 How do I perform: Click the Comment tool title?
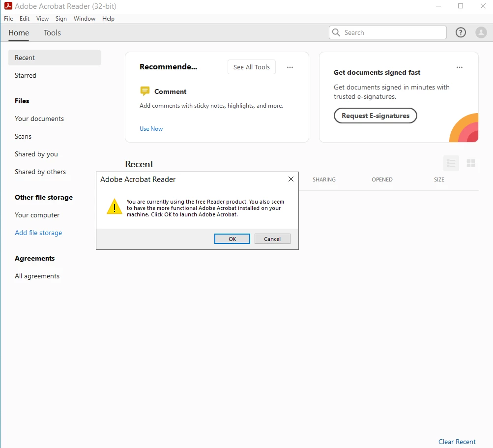[x=170, y=91]
